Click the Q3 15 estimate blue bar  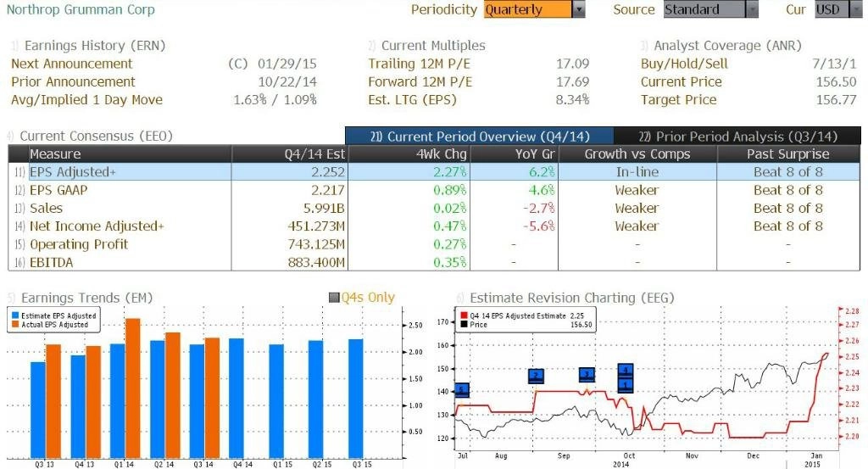click(x=355, y=399)
